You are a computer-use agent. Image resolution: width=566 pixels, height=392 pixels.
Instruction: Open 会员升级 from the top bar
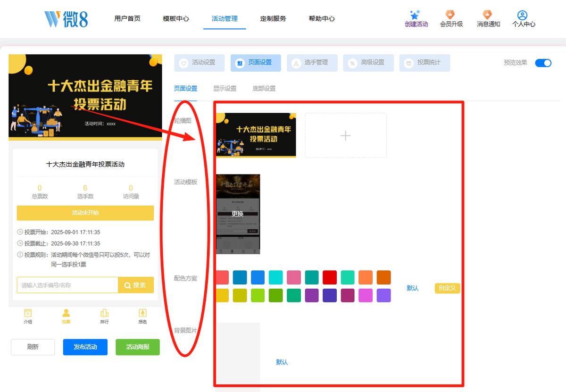[x=451, y=19]
